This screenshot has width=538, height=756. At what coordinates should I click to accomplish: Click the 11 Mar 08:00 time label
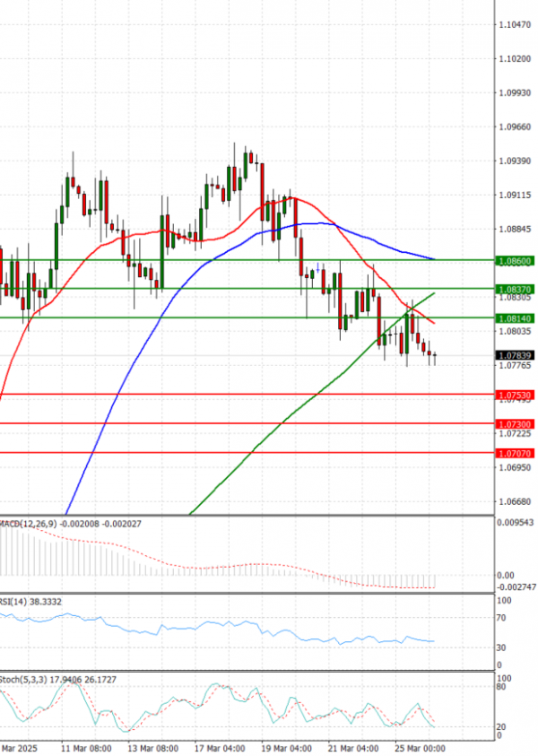pos(86,748)
